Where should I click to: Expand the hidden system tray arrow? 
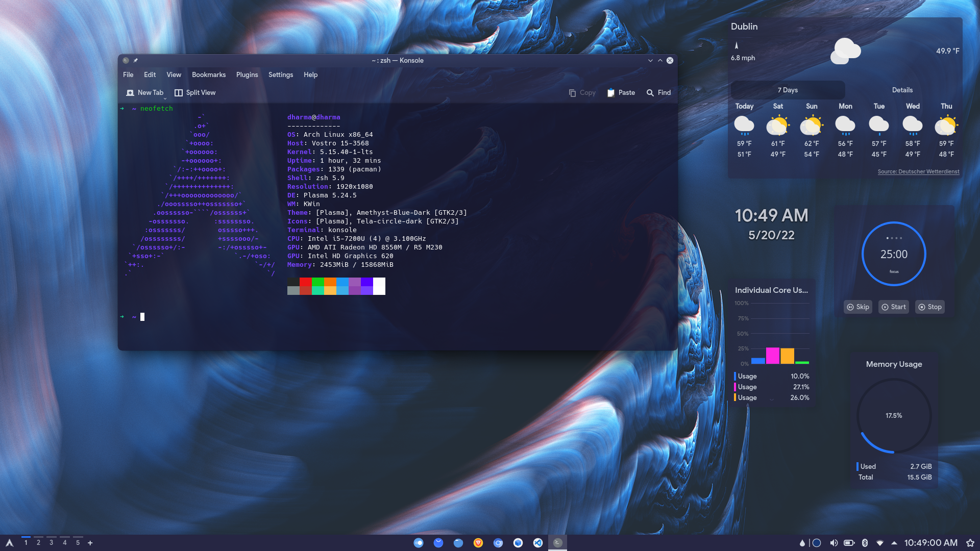[894, 543]
